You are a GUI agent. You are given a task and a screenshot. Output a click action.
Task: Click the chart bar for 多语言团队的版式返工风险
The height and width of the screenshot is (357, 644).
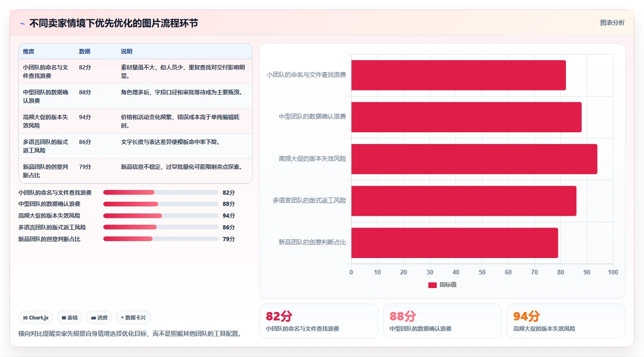click(x=464, y=201)
